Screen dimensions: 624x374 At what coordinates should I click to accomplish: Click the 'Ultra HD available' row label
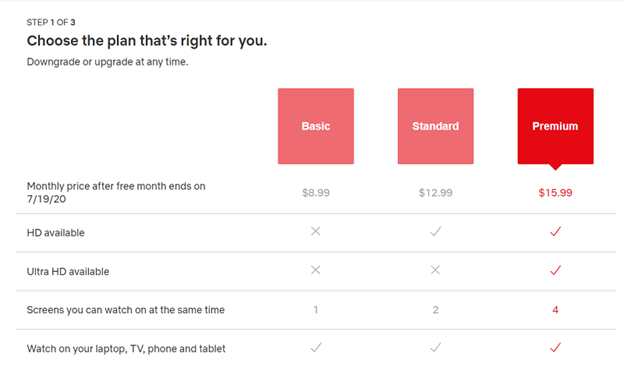tap(68, 271)
